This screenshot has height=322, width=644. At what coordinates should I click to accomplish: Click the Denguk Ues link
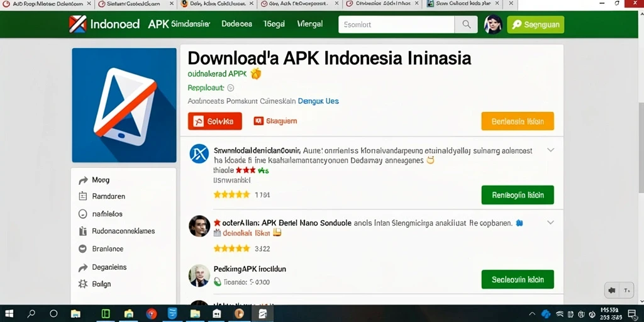tap(318, 101)
